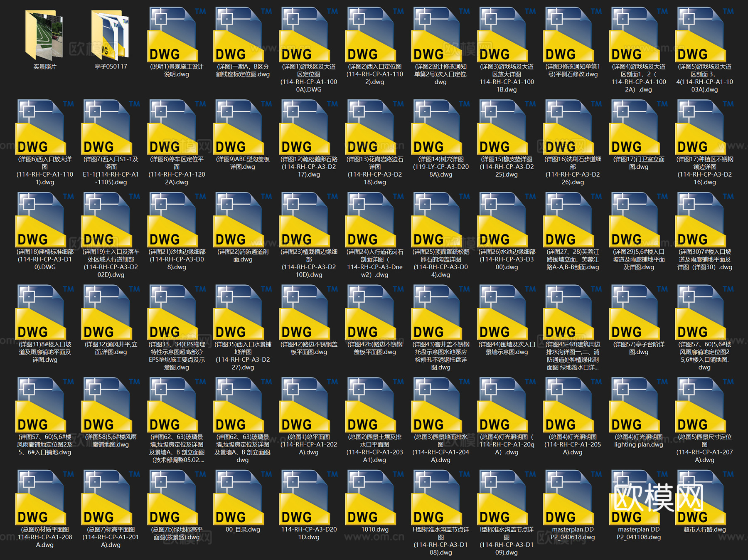This screenshot has width=748, height=560.
Task: Select (详图14)树穴详图 DWG icon
Action: [x=437, y=127]
